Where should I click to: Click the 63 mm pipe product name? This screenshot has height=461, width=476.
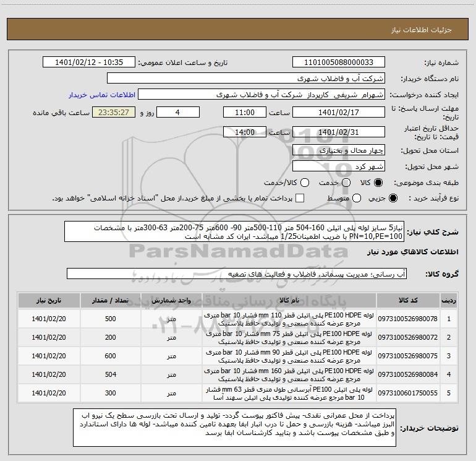289,393
